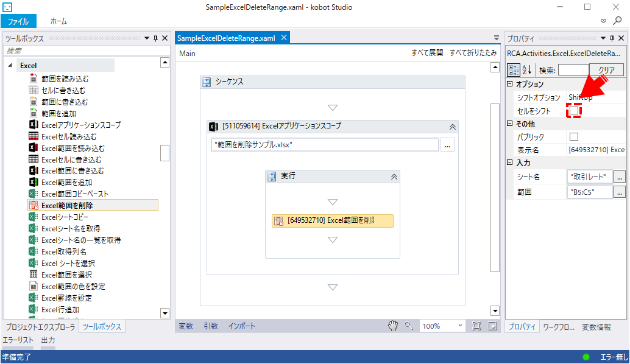Click the Excelセルに書き込む icon
630x364 pixels.
point(34,159)
